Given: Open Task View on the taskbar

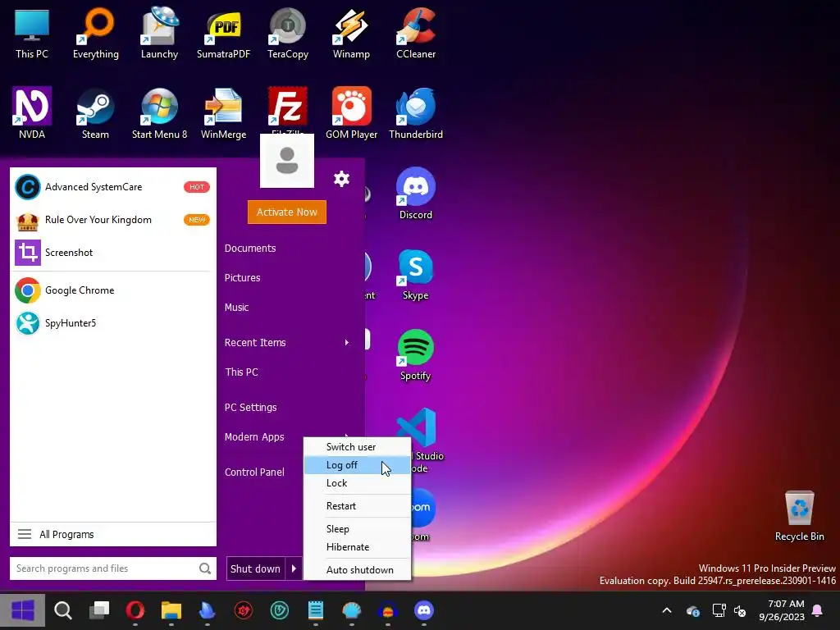Looking at the screenshot, I should [x=99, y=610].
